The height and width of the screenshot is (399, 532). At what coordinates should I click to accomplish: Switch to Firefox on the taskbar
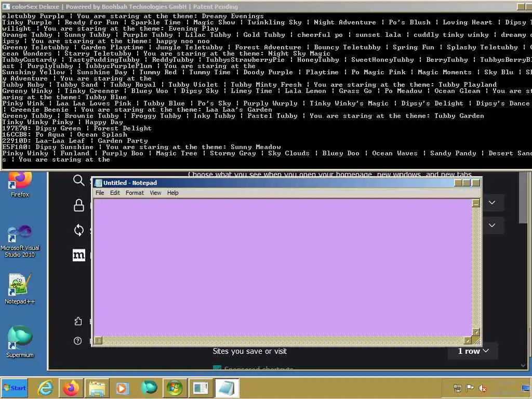71,388
